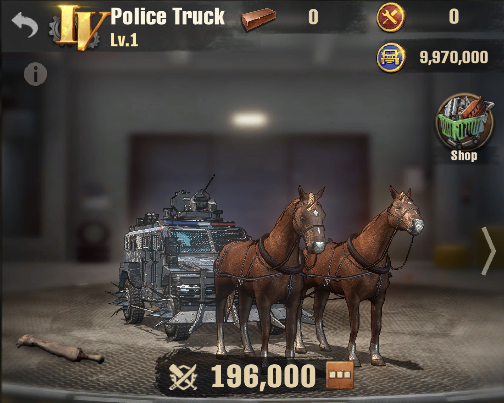Image resolution: width=504 pixels, height=403 pixels.
Task: Tap the 9,970,000 currency amount
Action: point(454,57)
